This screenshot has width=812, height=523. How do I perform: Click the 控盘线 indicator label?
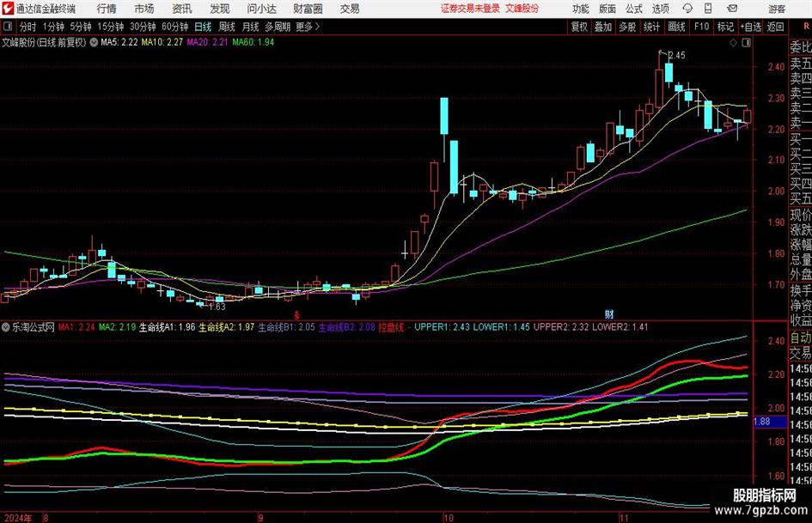coord(391,327)
